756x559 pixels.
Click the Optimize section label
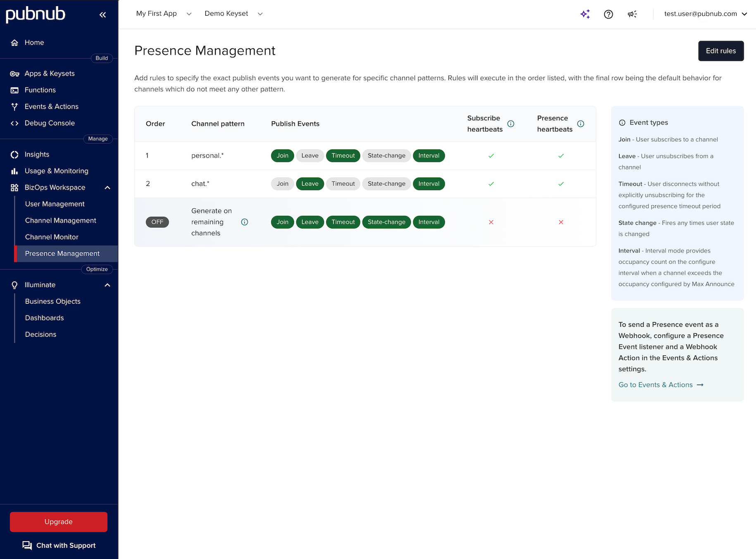click(97, 269)
